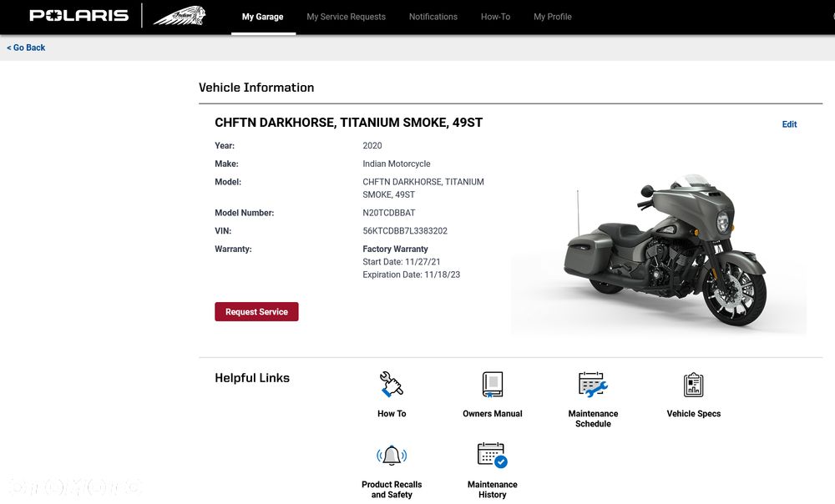The image size is (835, 504).
Task: Click the year value 2020
Action: click(372, 146)
